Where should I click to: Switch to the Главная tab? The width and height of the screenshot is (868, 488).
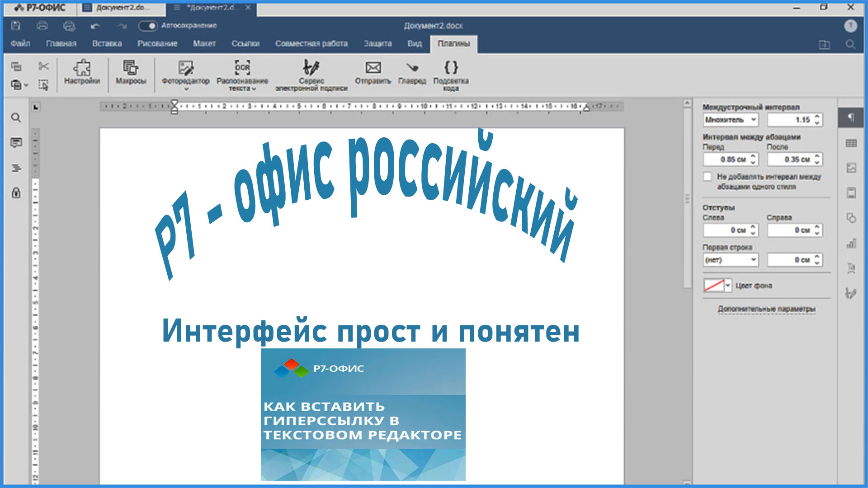click(x=61, y=43)
